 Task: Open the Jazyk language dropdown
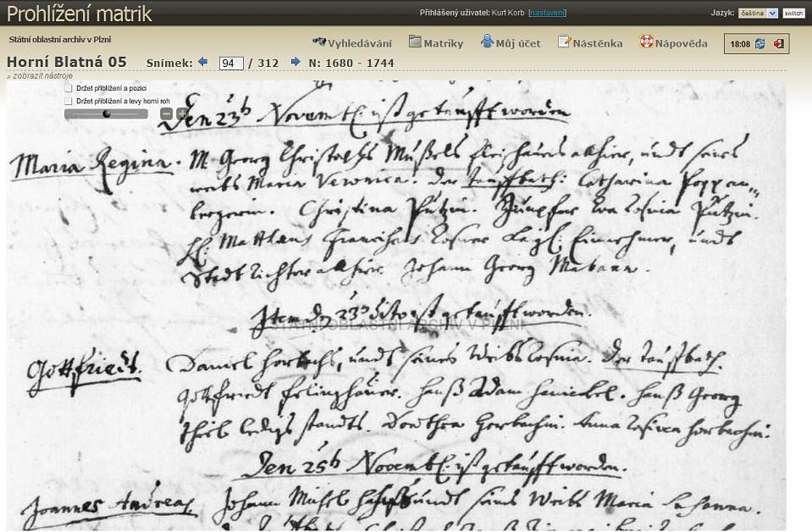[x=757, y=14]
